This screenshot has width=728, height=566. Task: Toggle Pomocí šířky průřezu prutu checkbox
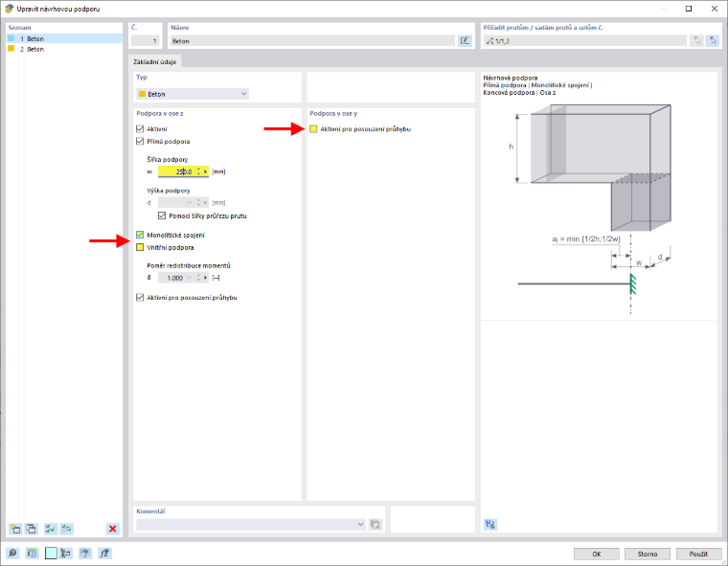pyautogui.click(x=162, y=215)
